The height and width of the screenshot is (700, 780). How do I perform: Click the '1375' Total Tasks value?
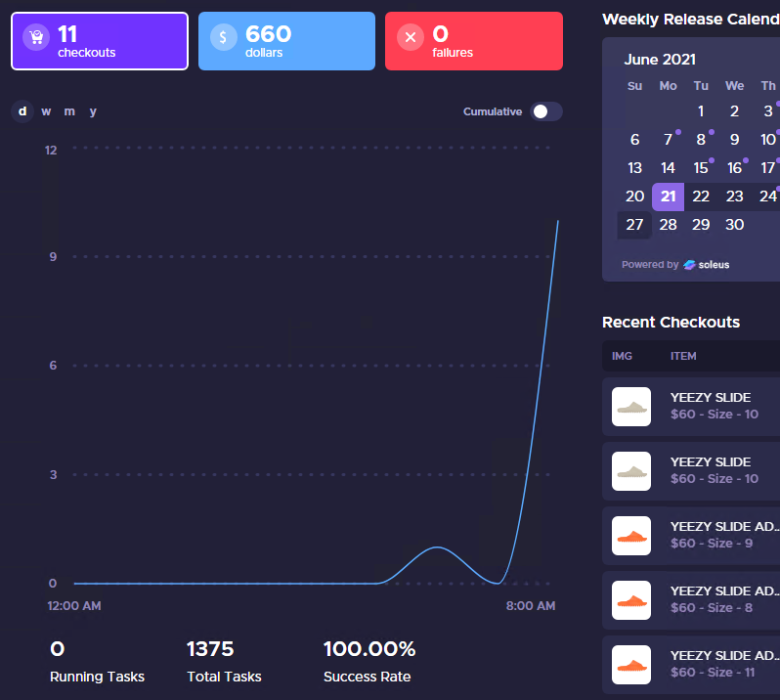[210, 649]
